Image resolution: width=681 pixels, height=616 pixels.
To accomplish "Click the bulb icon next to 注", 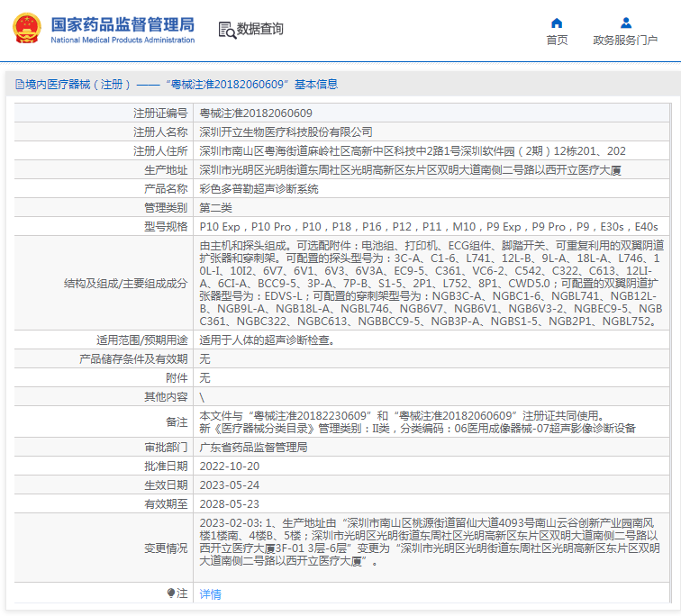I will coord(171,593).
